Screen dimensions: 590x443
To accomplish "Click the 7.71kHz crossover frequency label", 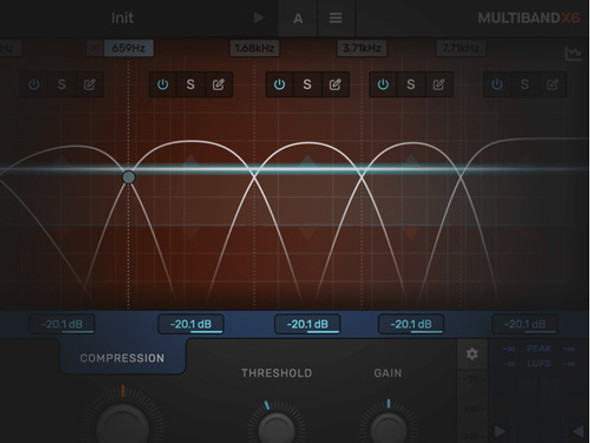I will (461, 48).
